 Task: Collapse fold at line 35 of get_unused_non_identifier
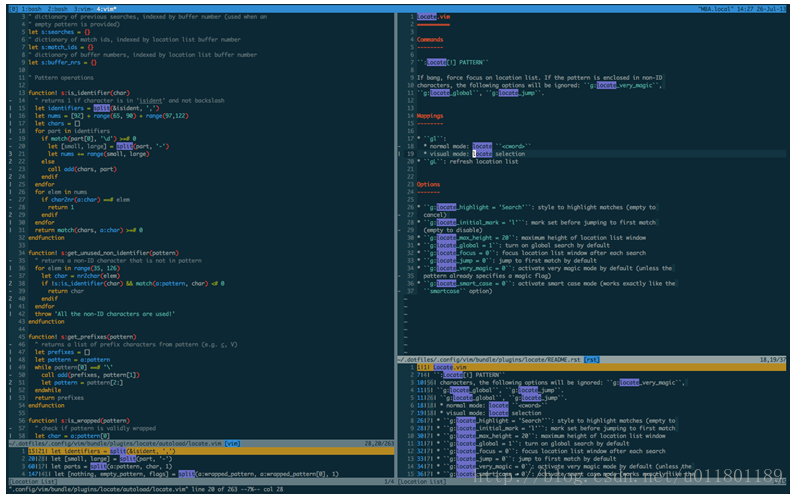click(11, 261)
